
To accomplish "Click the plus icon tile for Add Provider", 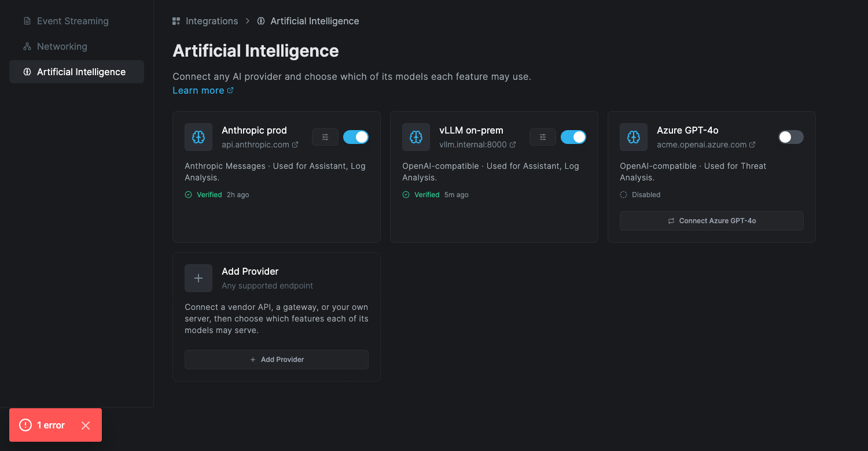I will (x=198, y=278).
